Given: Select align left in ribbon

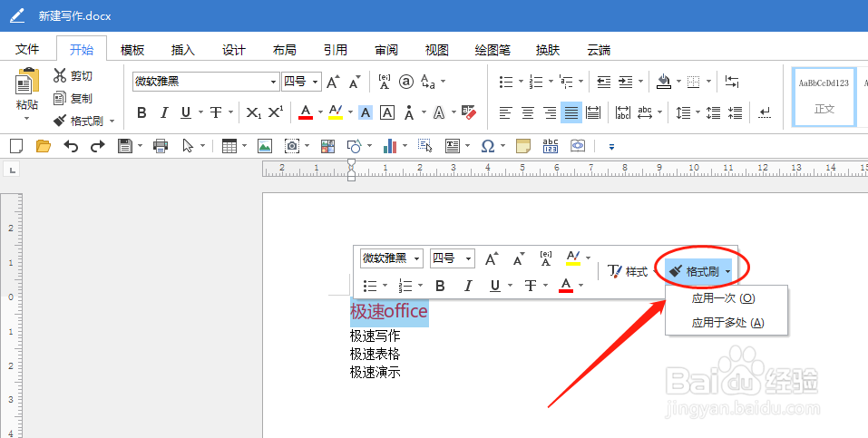Looking at the screenshot, I should [x=505, y=112].
